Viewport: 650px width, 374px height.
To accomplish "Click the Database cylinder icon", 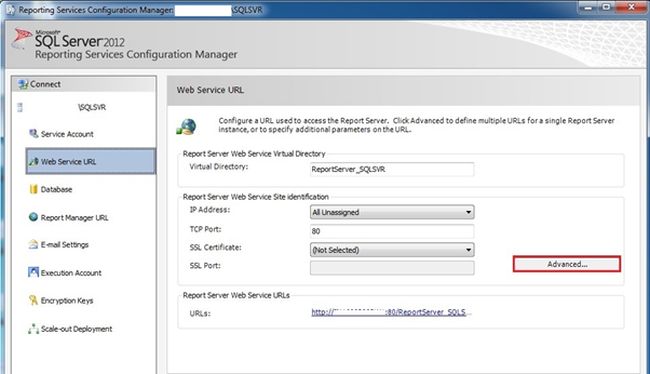I will [34, 189].
